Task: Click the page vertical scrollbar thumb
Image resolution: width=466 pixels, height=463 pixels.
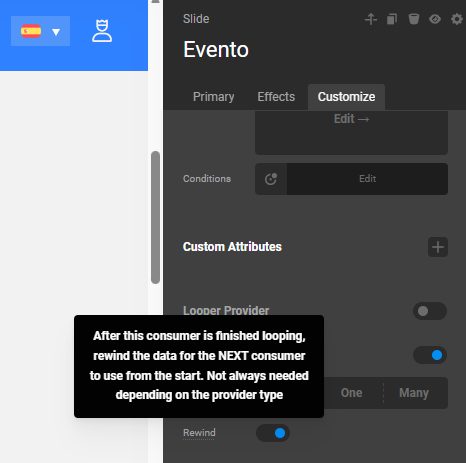Action: coord(155,217)
